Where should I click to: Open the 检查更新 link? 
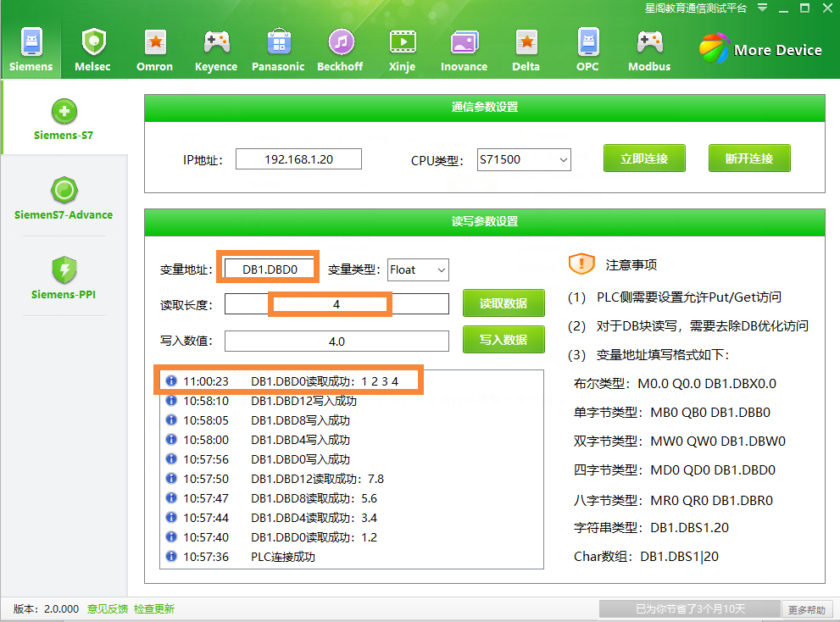(154, 608)
